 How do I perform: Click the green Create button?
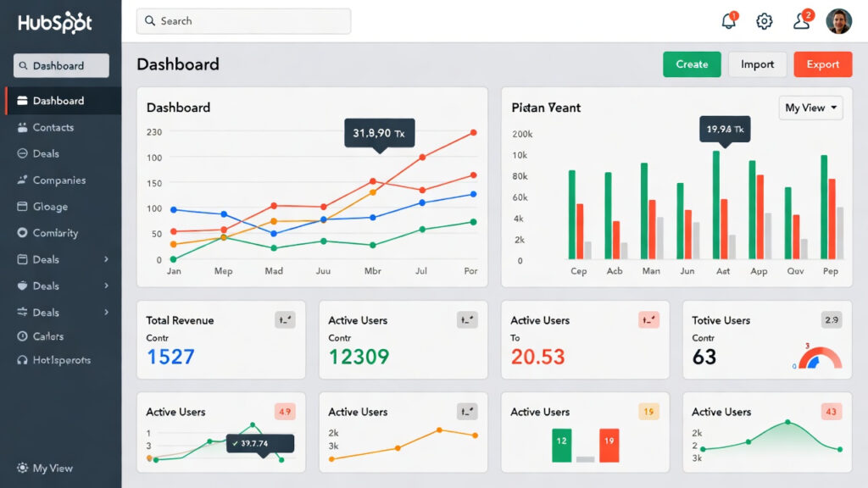[692, 64]
